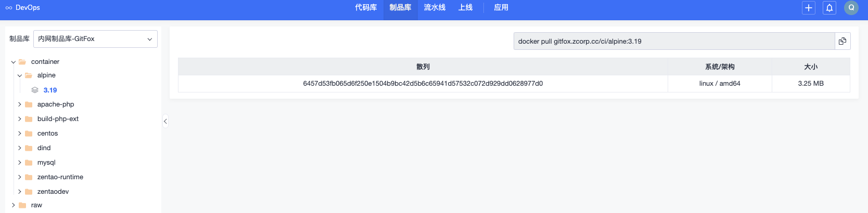868x213 pixels.
Task: Click the docker pull command field
Action: pyautogui.click(x=674, y=41)
